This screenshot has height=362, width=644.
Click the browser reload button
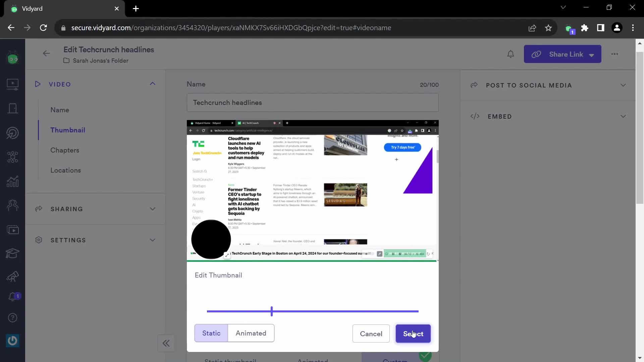click(x=43, y=28)
